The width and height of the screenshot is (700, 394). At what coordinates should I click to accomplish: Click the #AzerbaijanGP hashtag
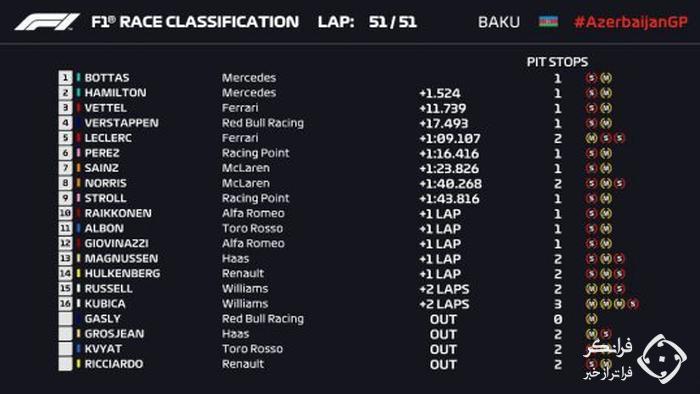click(x=630, y=22)
